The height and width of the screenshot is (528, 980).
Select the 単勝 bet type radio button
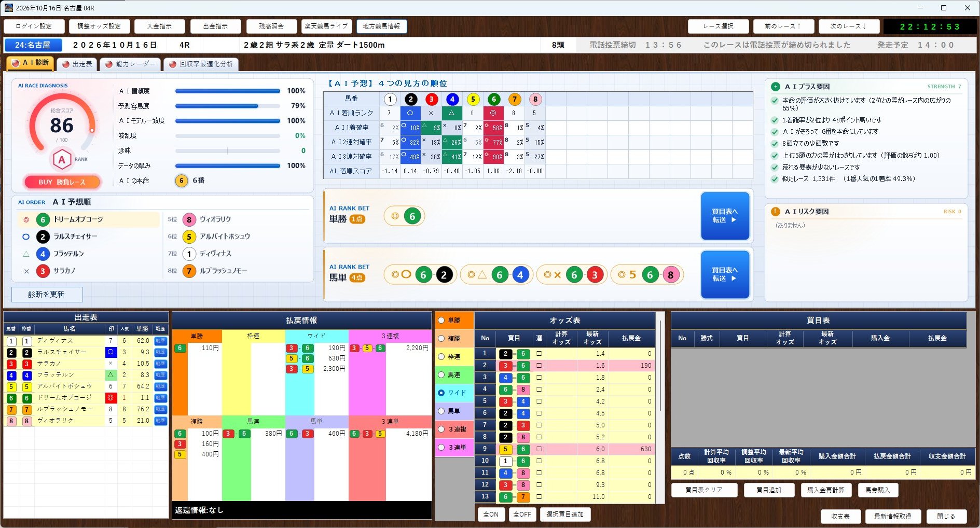[441, 321]
